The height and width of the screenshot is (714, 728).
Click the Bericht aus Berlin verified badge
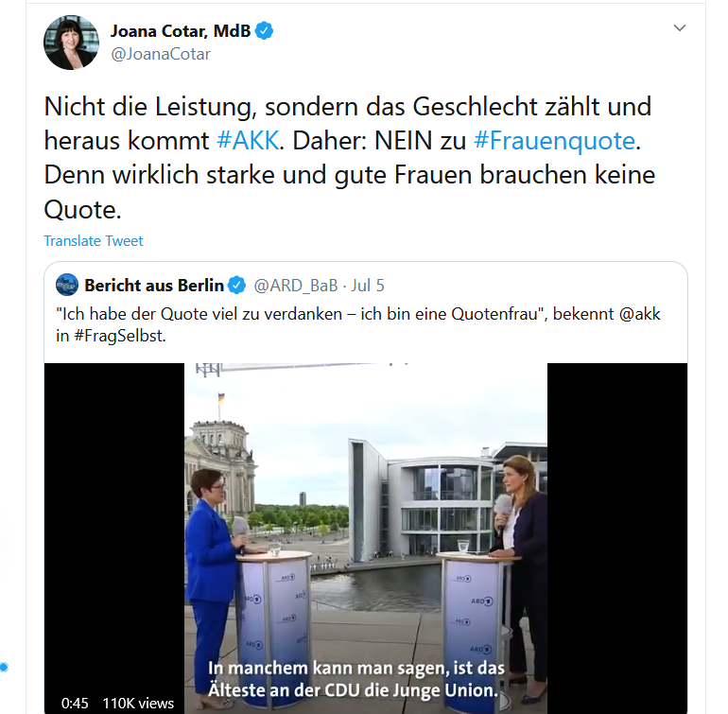(x=236, y=285)
